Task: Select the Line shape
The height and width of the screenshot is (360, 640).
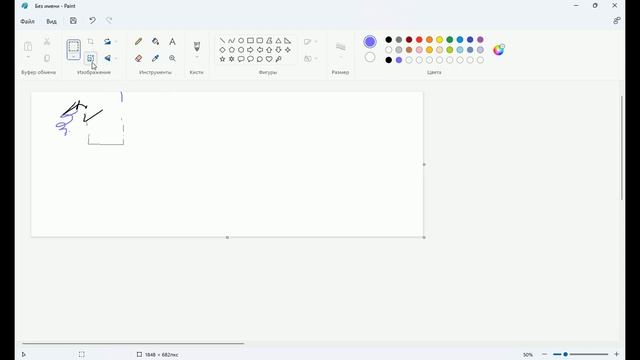Action: (222, 40)
